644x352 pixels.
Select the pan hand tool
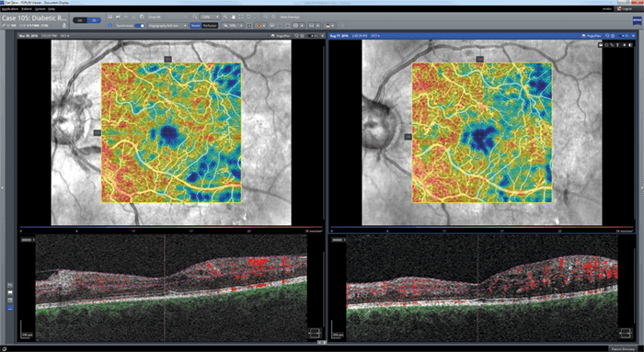point(234,17)
